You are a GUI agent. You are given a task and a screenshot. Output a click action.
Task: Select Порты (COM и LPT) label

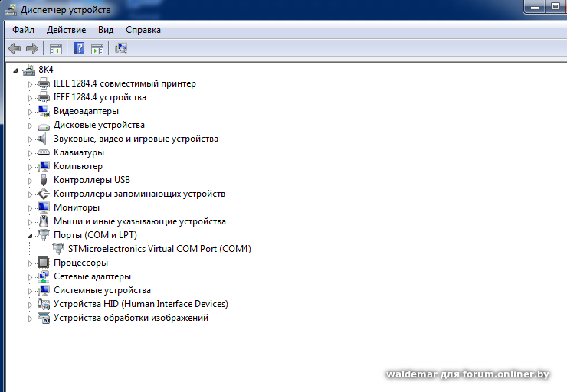(x=95, y=235)
